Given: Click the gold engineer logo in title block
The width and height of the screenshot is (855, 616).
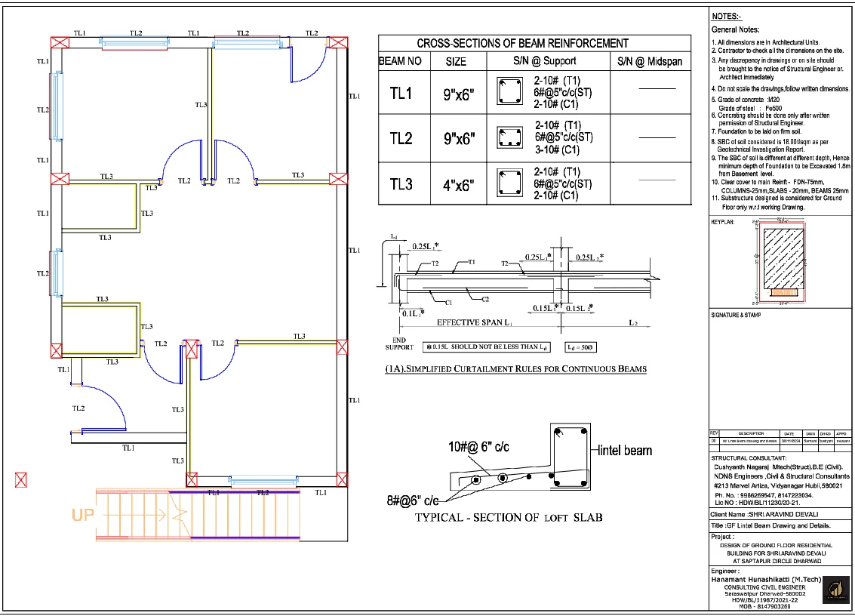Looking at the screenshot, I should tap(835, 590).
